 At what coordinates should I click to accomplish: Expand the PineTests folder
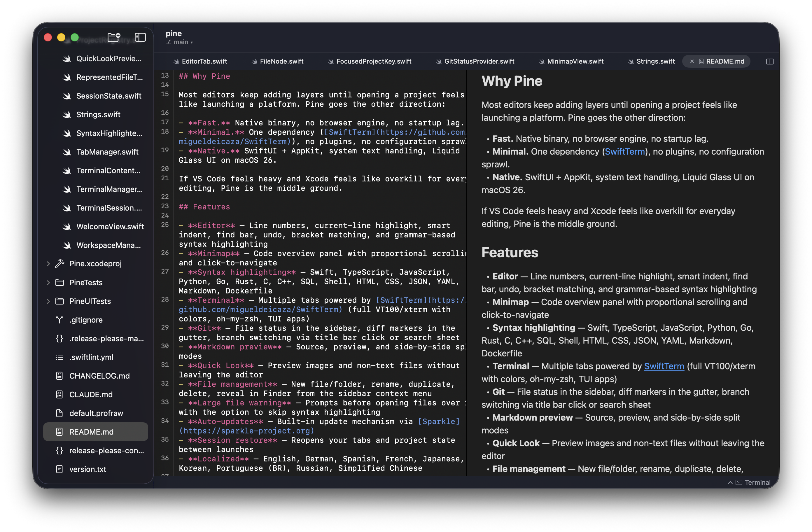coord(48,283)
